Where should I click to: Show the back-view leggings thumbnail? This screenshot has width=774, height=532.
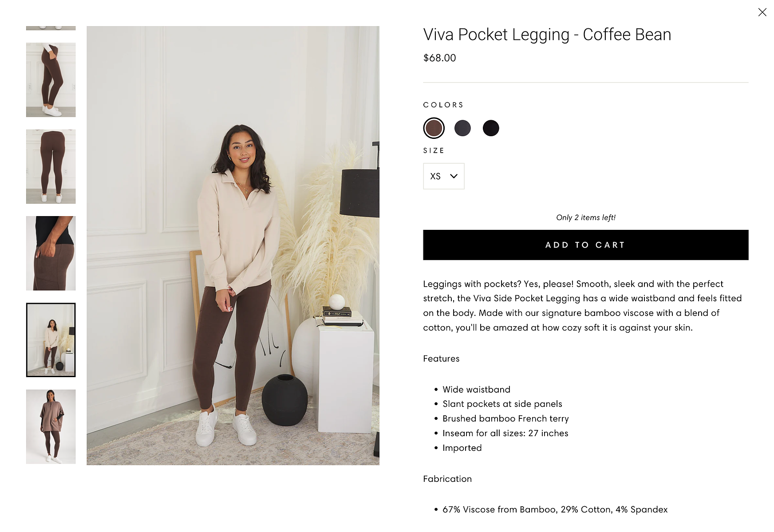51,166
